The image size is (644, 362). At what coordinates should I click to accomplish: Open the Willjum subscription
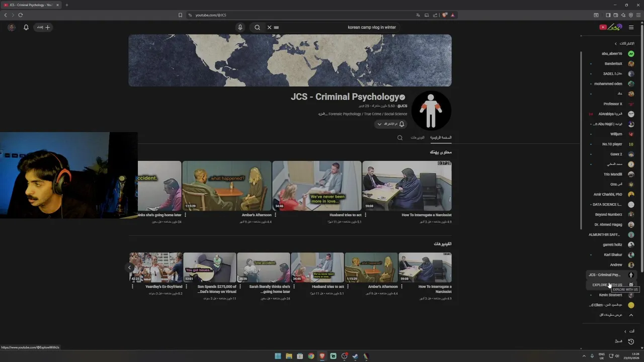click(611, 134)
